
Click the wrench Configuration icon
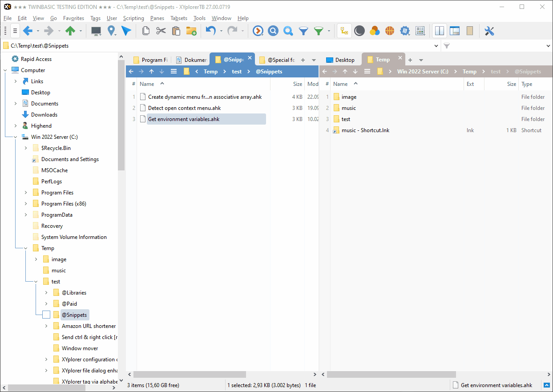pyautogui.click(x=489, y=31)
